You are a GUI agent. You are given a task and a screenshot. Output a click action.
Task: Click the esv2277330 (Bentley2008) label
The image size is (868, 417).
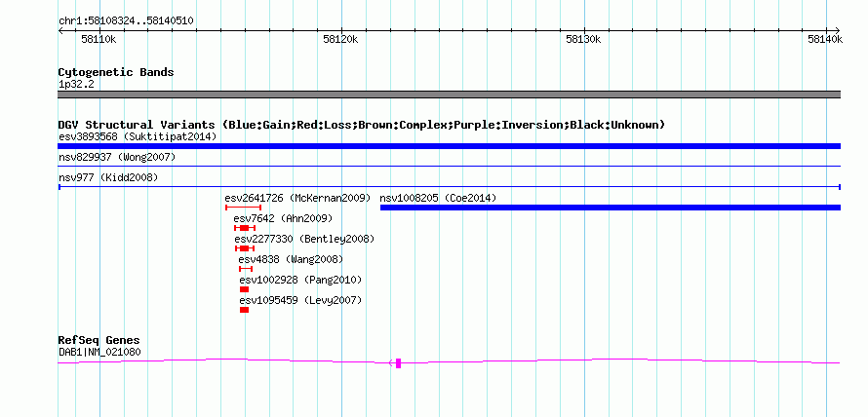coord(304,239)
